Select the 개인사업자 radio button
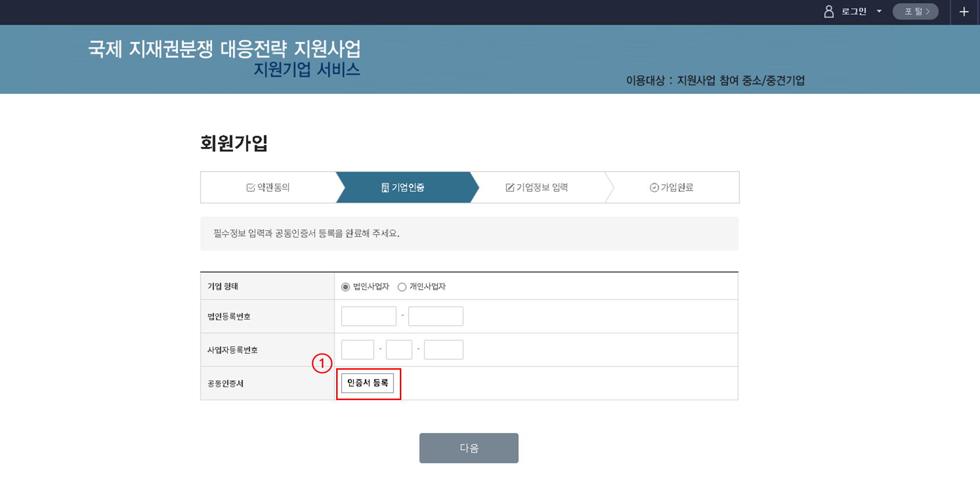Viewport: 980px width, 498px height. [x=402, y=287]
